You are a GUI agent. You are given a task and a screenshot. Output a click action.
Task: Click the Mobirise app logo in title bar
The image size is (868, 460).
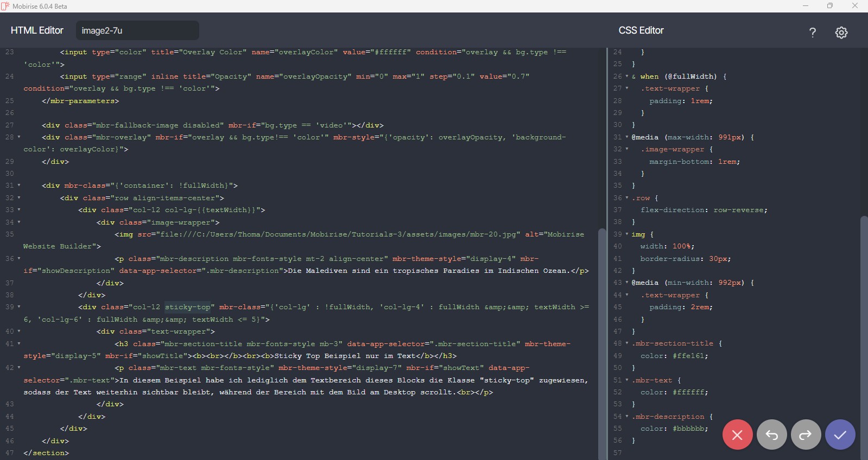point(5,6)
